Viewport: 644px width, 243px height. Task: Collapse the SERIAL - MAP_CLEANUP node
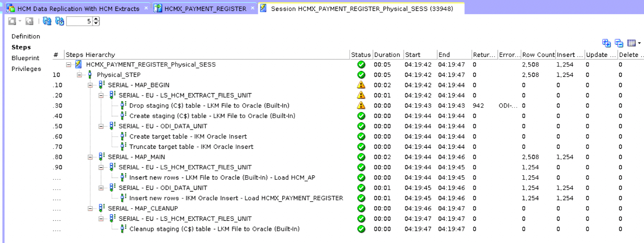[90, 208]
